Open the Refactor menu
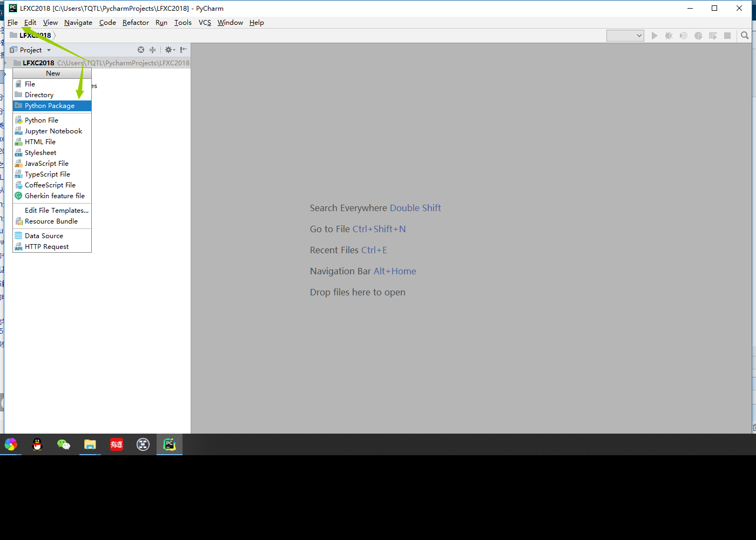756x540 pixels. tap(136, 23)
